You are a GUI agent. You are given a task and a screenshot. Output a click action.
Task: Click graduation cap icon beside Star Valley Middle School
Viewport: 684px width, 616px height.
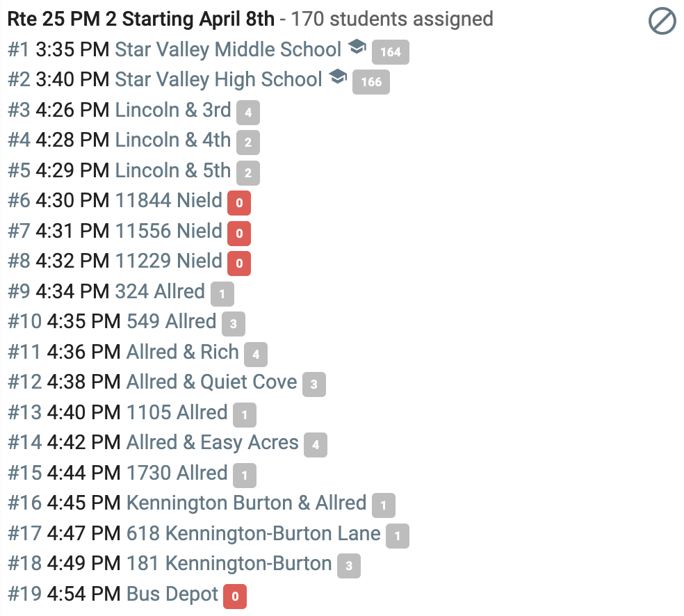click(357, 47)
